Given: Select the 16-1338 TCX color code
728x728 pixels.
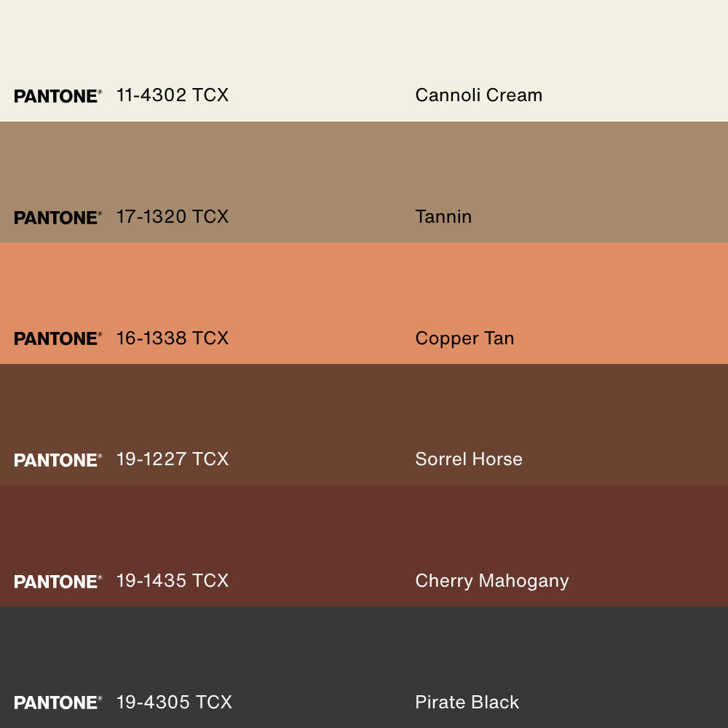Looking at the screenshot, I should point(173,339).
